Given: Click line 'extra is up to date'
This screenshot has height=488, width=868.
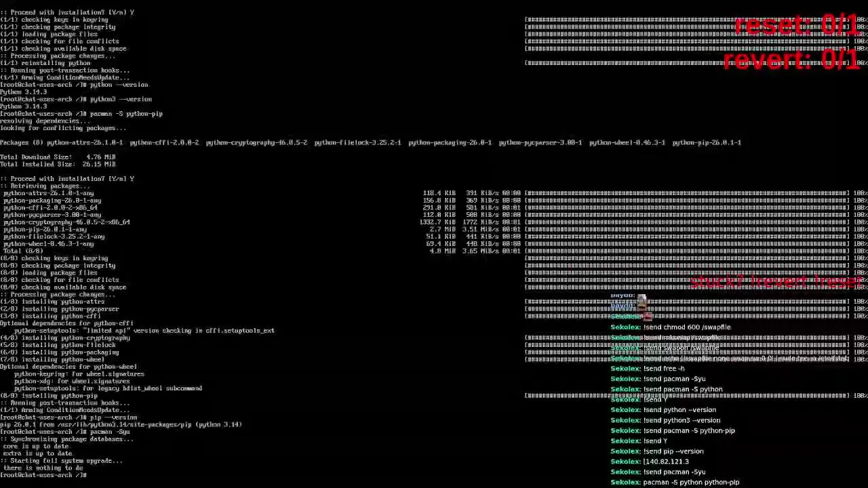Looking at the screenshot, I should pos(38,453).
